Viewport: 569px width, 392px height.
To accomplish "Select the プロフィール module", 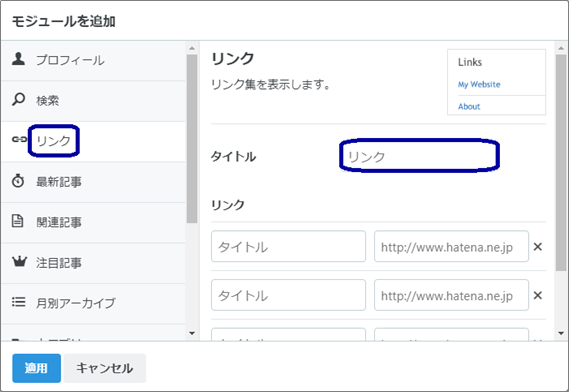I will 94,60.
